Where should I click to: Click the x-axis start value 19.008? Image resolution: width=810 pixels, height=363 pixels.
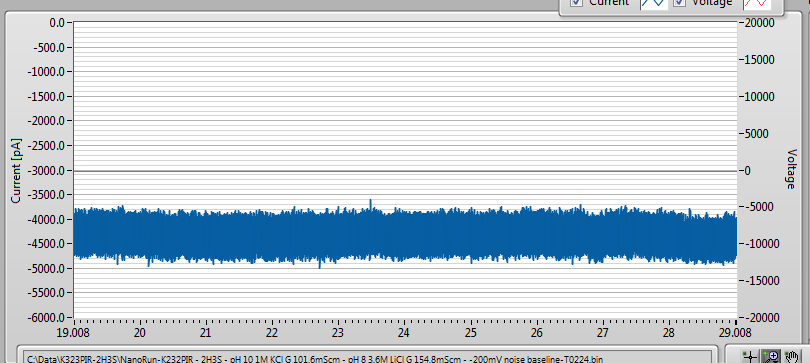[73, 332]
